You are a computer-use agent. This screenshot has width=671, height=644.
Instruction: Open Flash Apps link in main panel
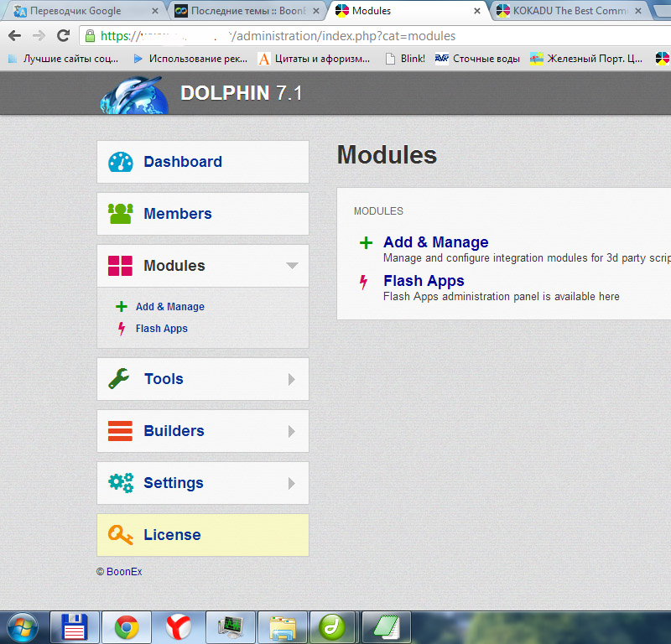tap(424, 281)
